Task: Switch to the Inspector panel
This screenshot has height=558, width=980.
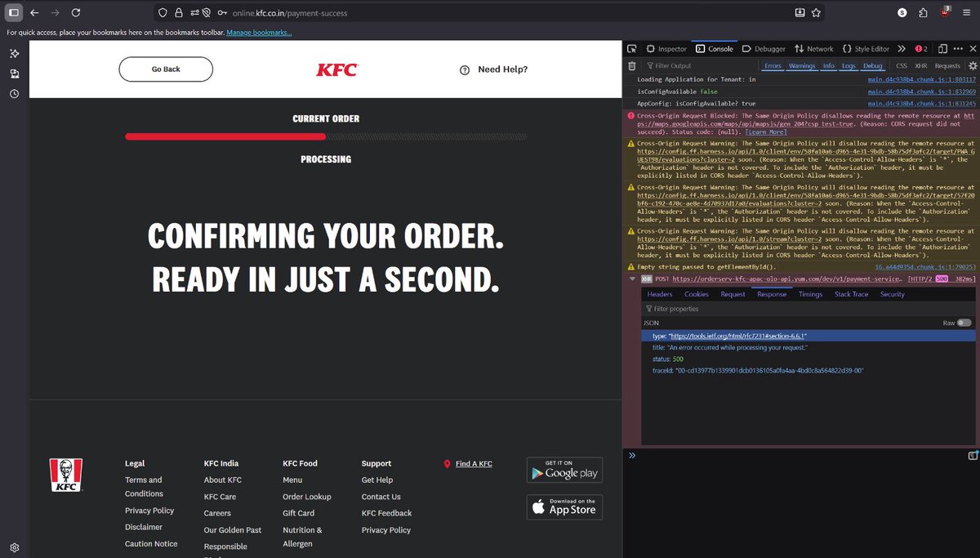Action: click(667, 48)
